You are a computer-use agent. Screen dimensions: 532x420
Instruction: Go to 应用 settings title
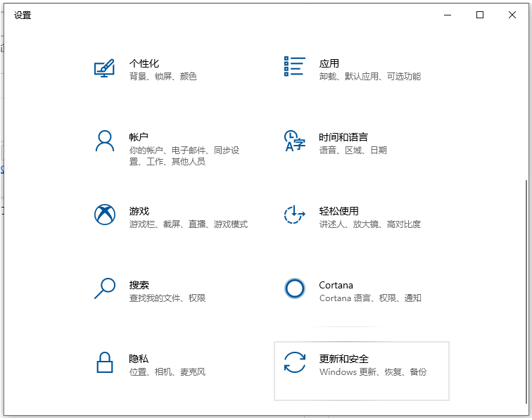point(329,63)
